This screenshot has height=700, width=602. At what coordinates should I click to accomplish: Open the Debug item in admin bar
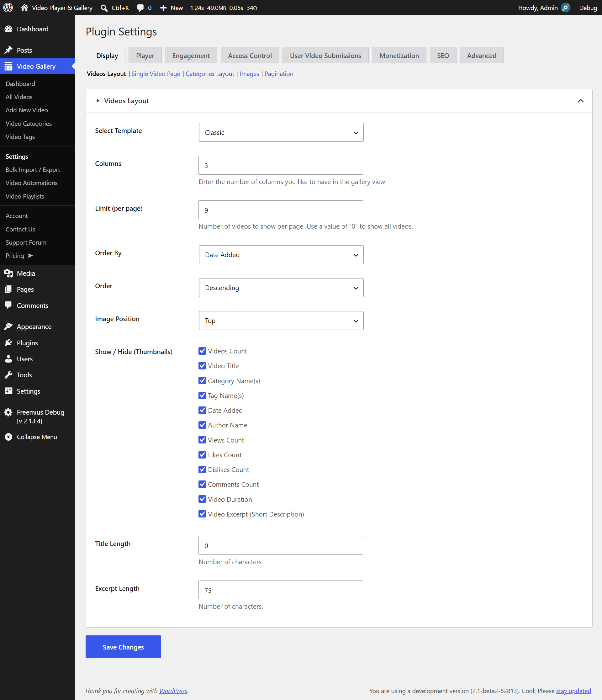pyautogui.click(x=588, y=8)
